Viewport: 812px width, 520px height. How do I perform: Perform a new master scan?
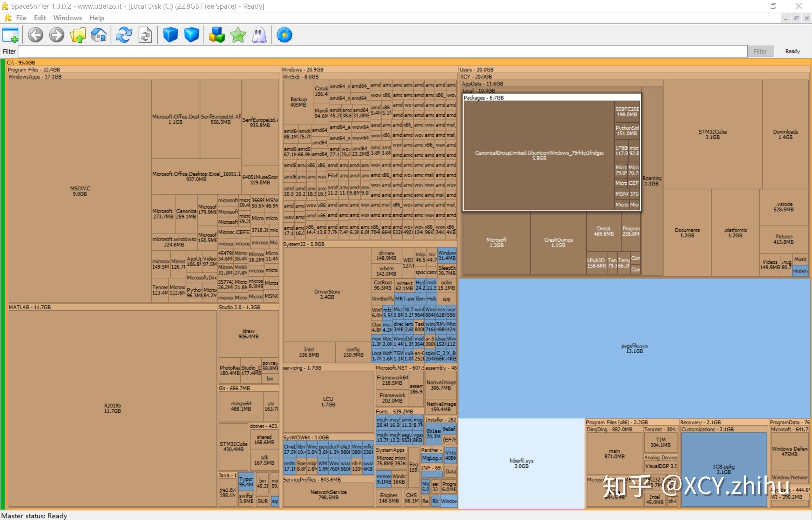pyautogui.click(x=124, y=35)
